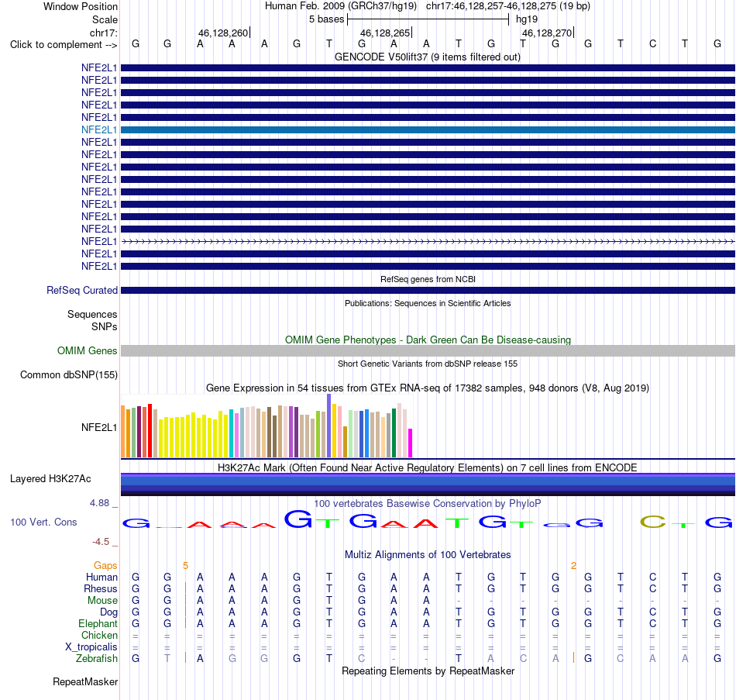Screen dimensions: 736x700
Task: Click the 'chr17:' ruler label
Action: (x=104, y=33)
